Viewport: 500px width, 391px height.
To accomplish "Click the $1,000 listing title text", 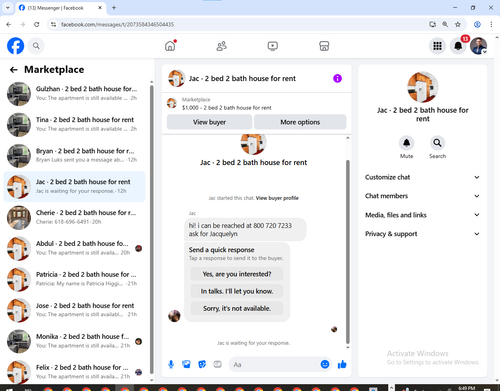I will click(x=227, y=108).
